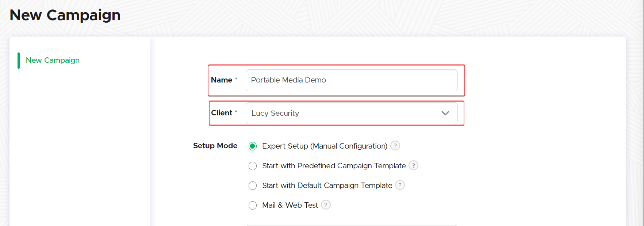Show help for Default Campaign Template option
Viewport: 644px width, 226px height.
(x=400, y=185)
